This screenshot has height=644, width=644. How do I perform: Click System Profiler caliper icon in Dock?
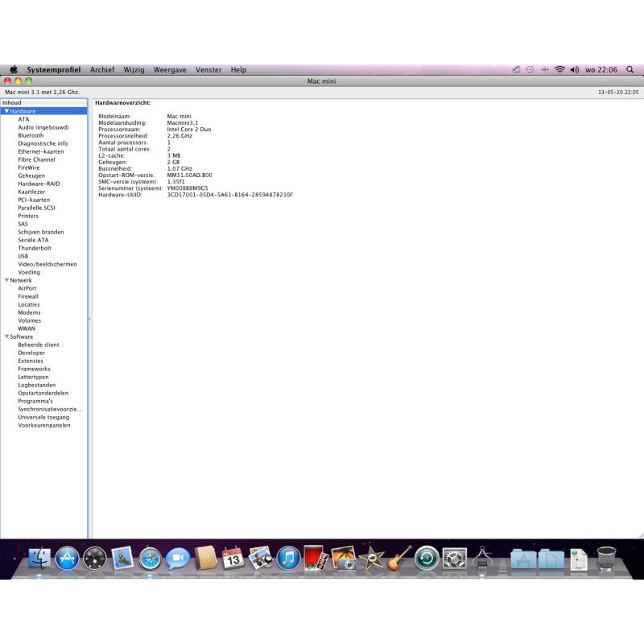coord(482,557)
